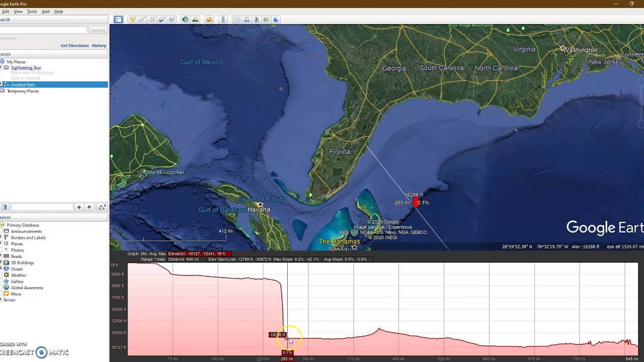The height and width of the screenshot is (362, 644).
Task: Select the Terrain layer label
Action: (9, 300)
